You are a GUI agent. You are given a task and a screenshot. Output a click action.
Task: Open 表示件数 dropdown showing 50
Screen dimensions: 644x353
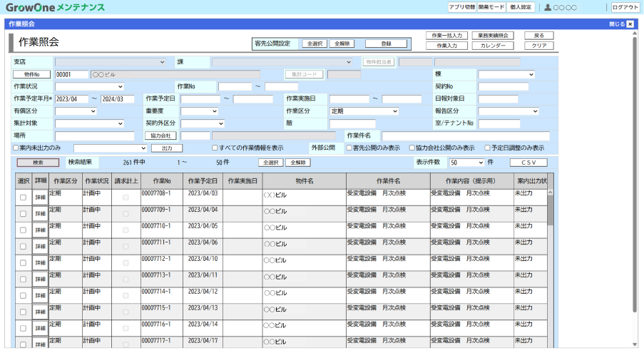[x=466, y=163]
